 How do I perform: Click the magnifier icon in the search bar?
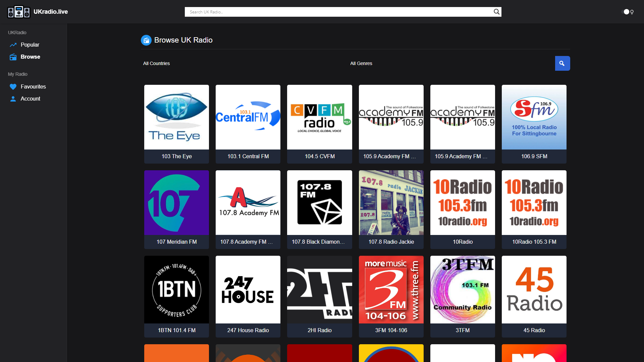496,12
